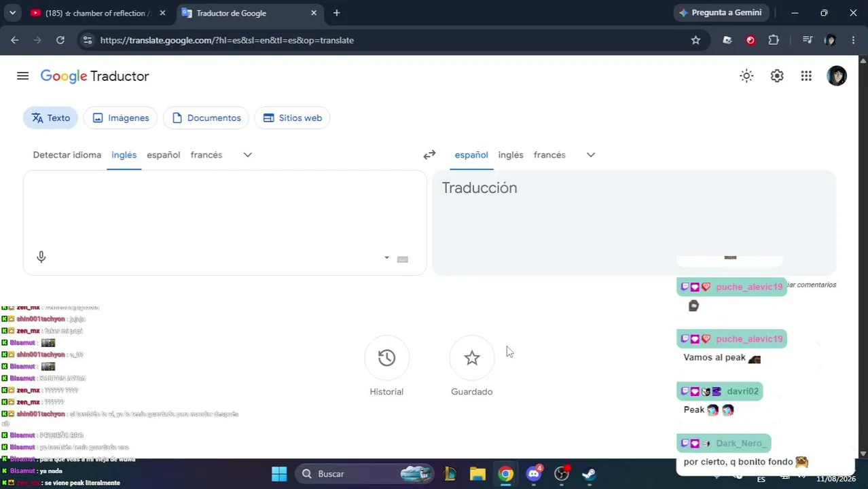868x489 pixels.
Task: Select the Imágenes translation mode
Action: coord(120,117)
